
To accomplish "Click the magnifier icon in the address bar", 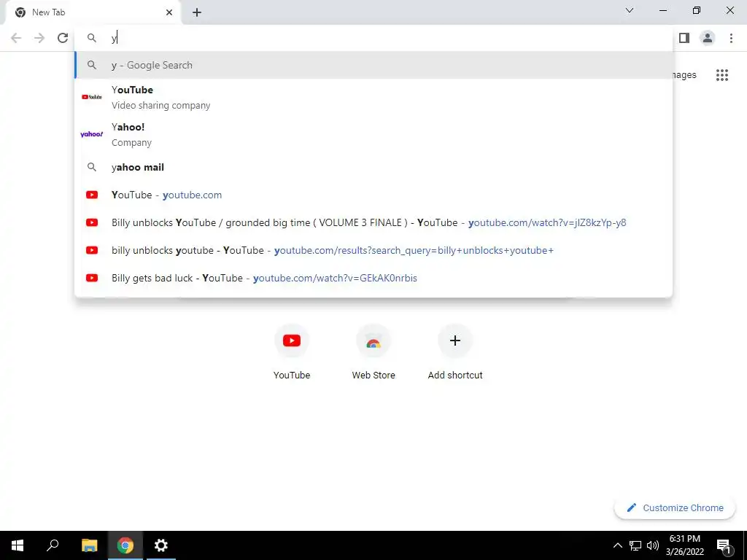I will (x=92, y=38).
